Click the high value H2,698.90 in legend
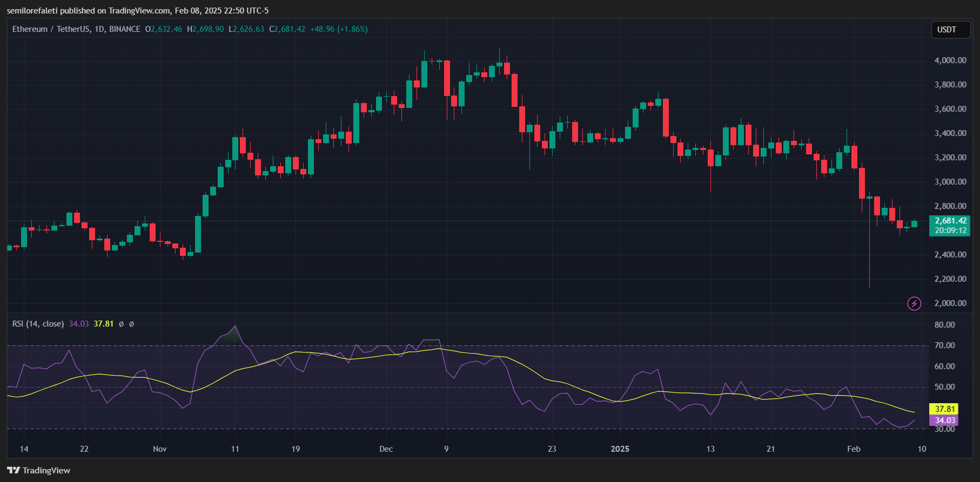980x482 pixels. coord(205,29)
